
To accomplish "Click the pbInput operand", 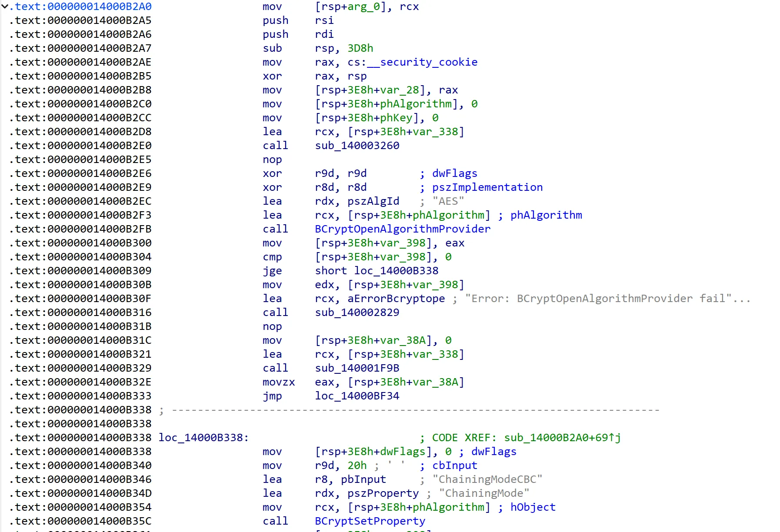I will tap(363, 479).
